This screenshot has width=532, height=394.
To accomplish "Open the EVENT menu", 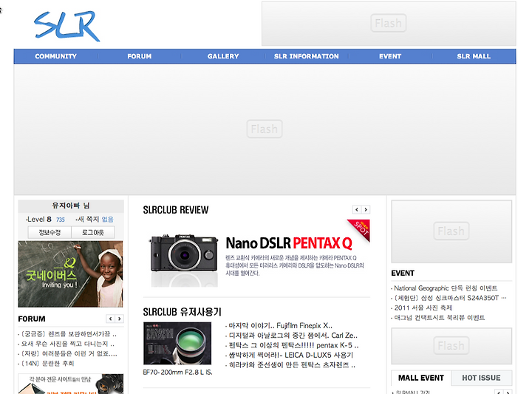I will [390, 56].
